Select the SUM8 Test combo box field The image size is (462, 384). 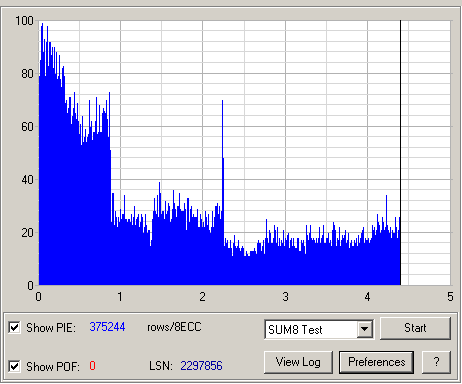pyautogui.click(x=319, y=329)
